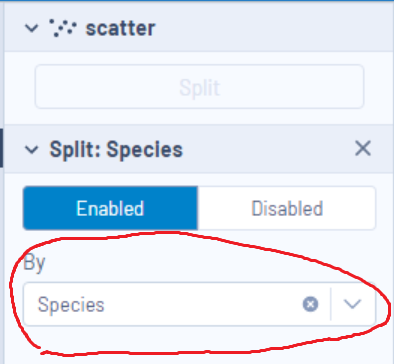The image size is (394, 364).
Task: Click the dark vertical handle at left edge
Action: click(x=1, y=148)
